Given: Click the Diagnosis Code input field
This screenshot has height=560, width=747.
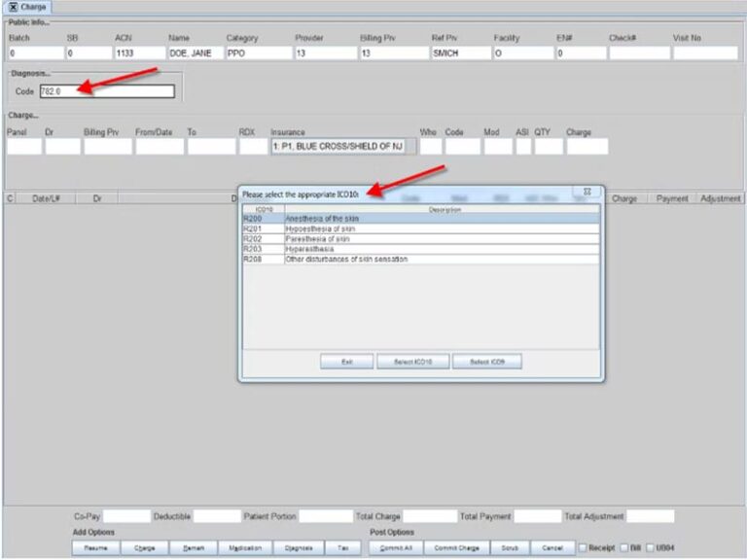Looking at the screenshot, I should (x=107, y=91).
